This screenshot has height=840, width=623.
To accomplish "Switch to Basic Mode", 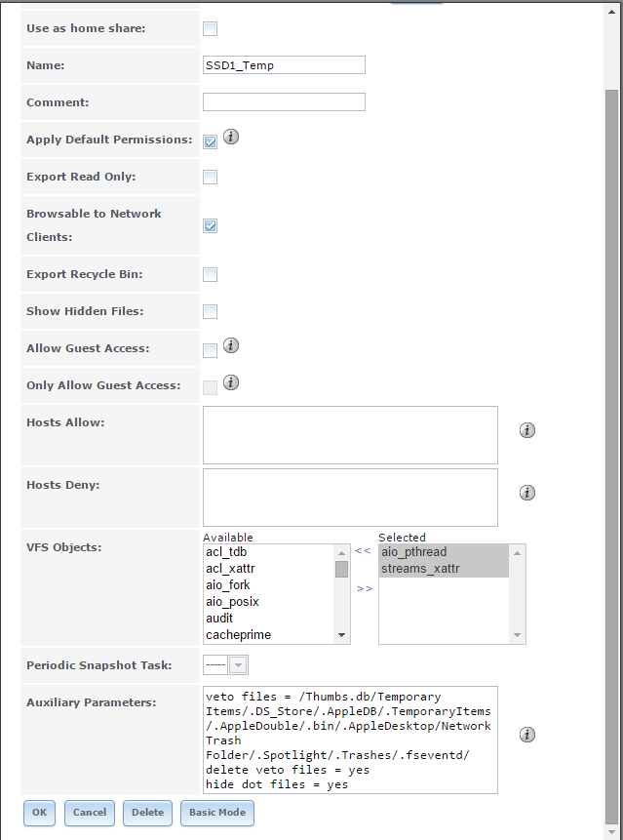I will pos(217,813).
